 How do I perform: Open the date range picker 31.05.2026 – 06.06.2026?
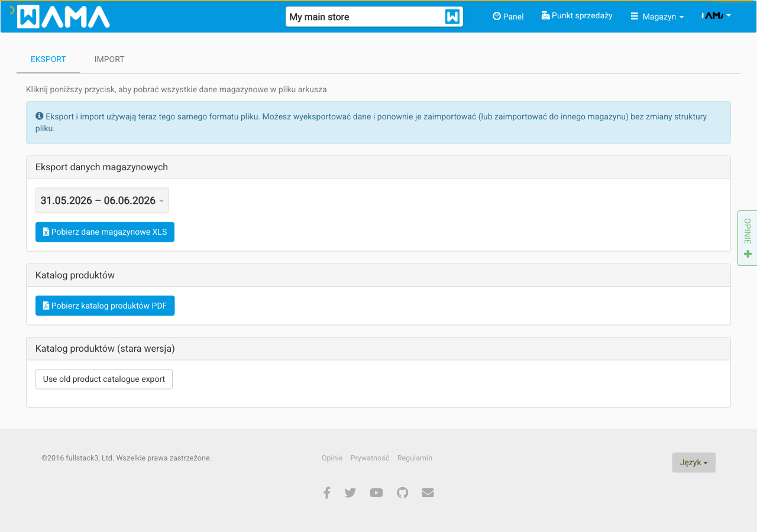coord(102,200)
